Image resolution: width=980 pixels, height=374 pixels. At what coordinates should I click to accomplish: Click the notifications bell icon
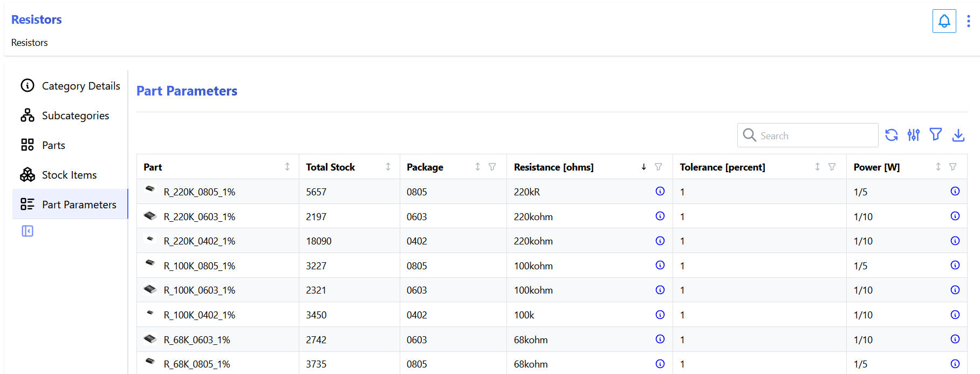[x=944, y=21]
